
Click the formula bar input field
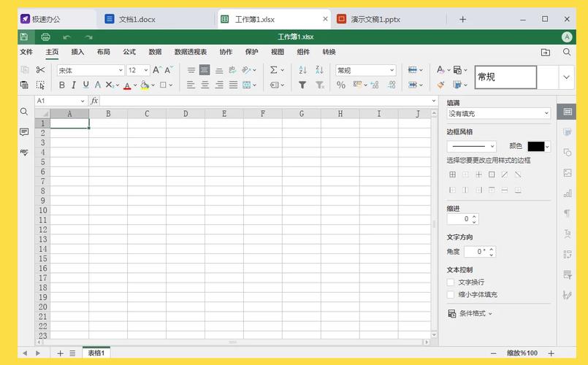(x=265, y=101)
